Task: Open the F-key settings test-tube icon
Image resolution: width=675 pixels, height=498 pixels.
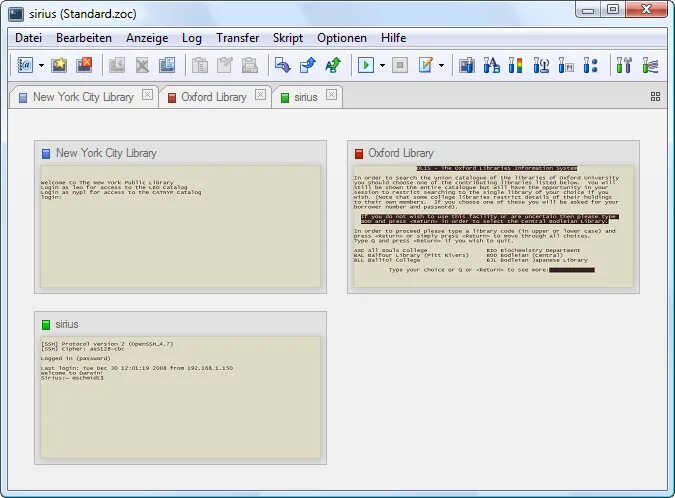Action: tap(566, 65)
